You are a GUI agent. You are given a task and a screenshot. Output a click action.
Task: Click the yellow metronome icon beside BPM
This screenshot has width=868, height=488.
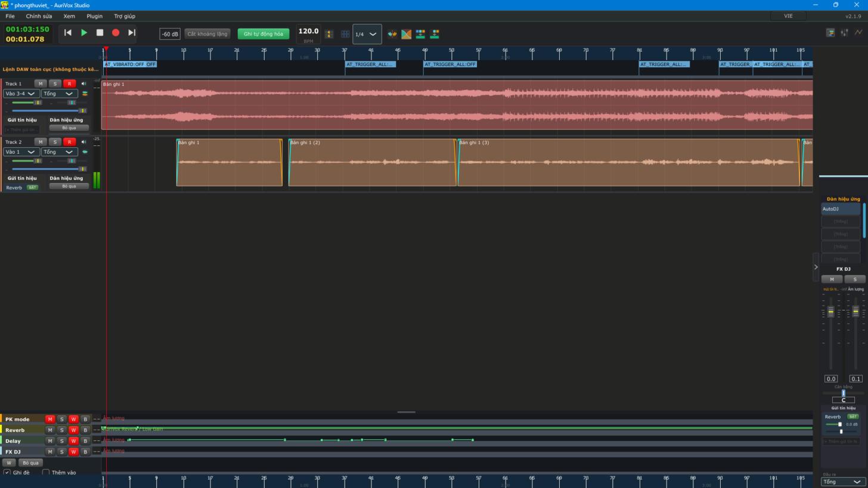click(x=329, y=34)
